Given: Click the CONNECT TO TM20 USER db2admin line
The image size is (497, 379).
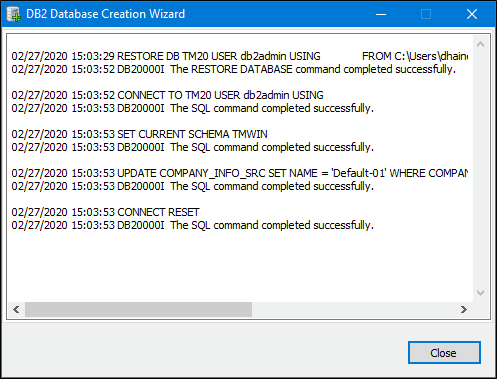Looking at the screenshot, I should pyautogui.click(x=167, y=95).
